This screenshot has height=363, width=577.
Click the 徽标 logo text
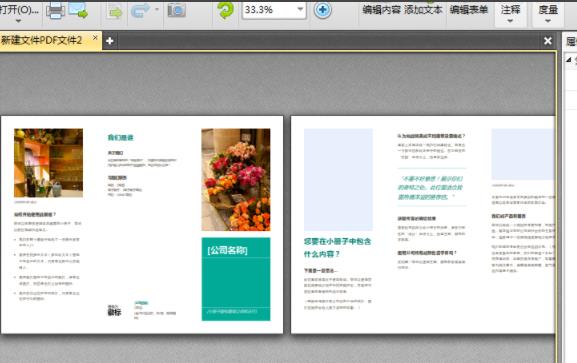114,312
